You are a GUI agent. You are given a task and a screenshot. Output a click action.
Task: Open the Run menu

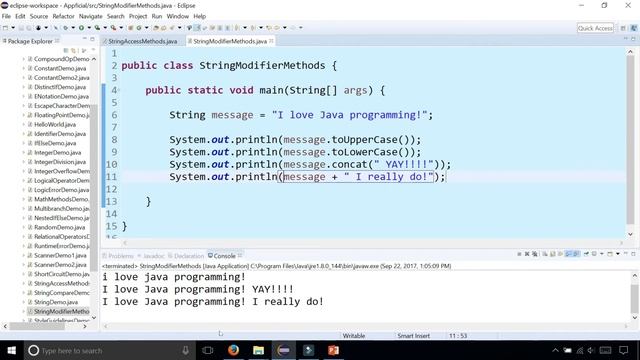pyautogui.click(x=157, y=16)
